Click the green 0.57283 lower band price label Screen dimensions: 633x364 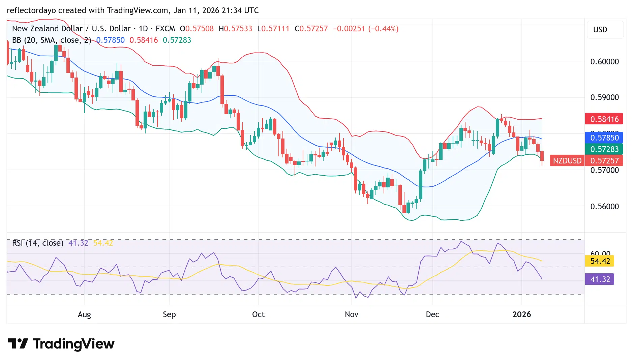(604, 149)
